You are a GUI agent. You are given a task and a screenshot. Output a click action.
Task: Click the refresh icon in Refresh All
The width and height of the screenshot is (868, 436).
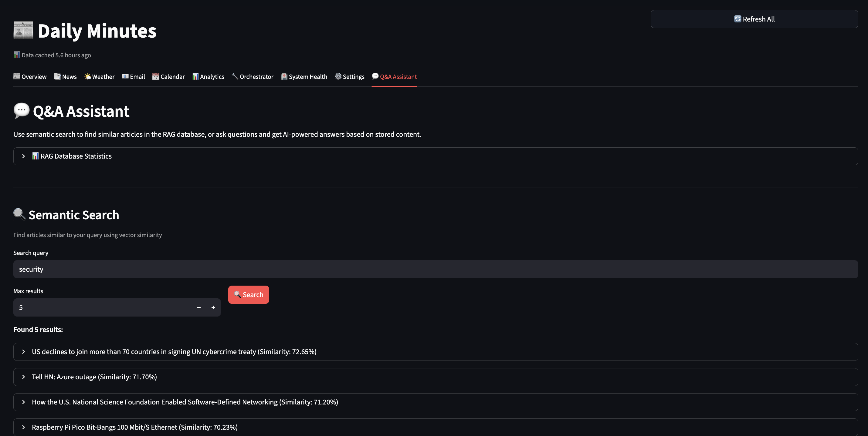737,19
